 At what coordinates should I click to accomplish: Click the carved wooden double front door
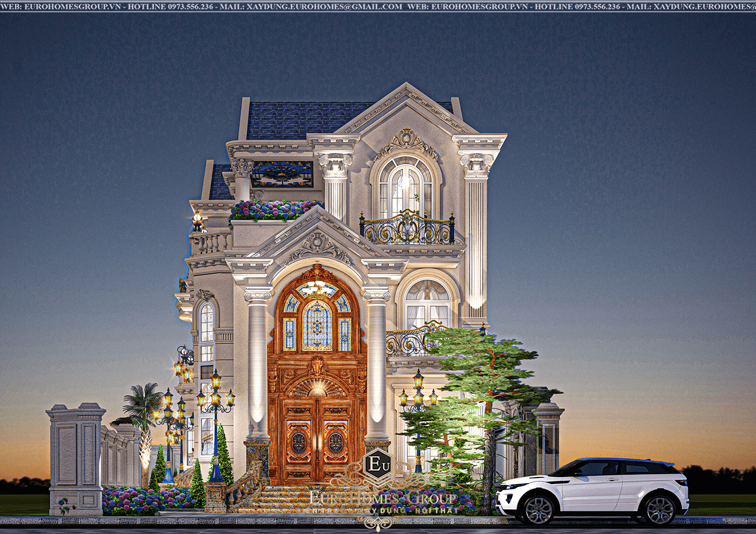click(x=318, y=441)
